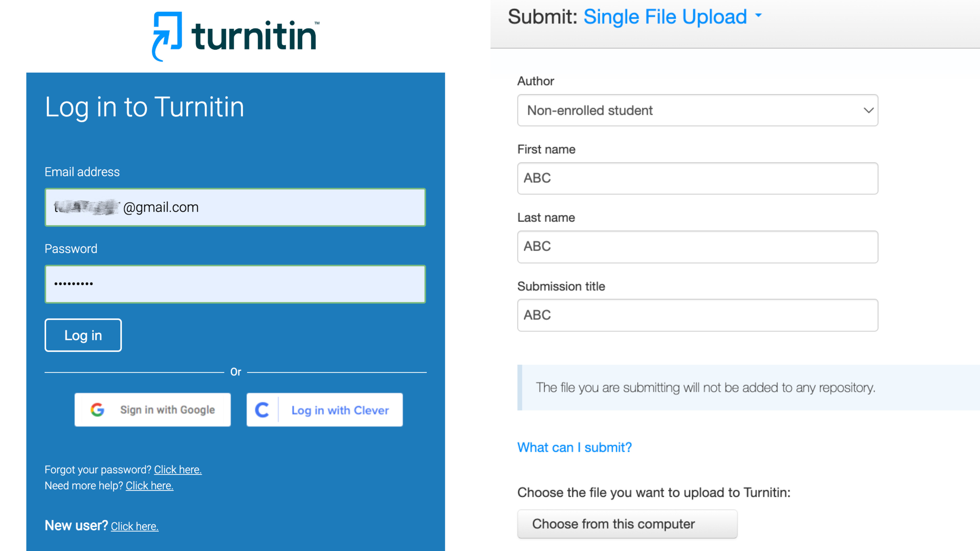Viewport: 980px width, 551px height.
Task: Sign in with Google
Action: click(x=153, y=409)
